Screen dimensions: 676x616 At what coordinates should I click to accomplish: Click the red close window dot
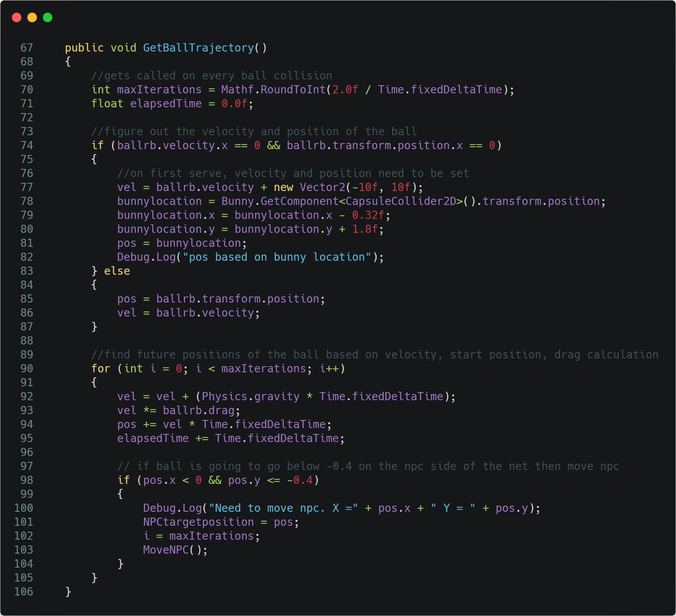[x=16, y=17]
